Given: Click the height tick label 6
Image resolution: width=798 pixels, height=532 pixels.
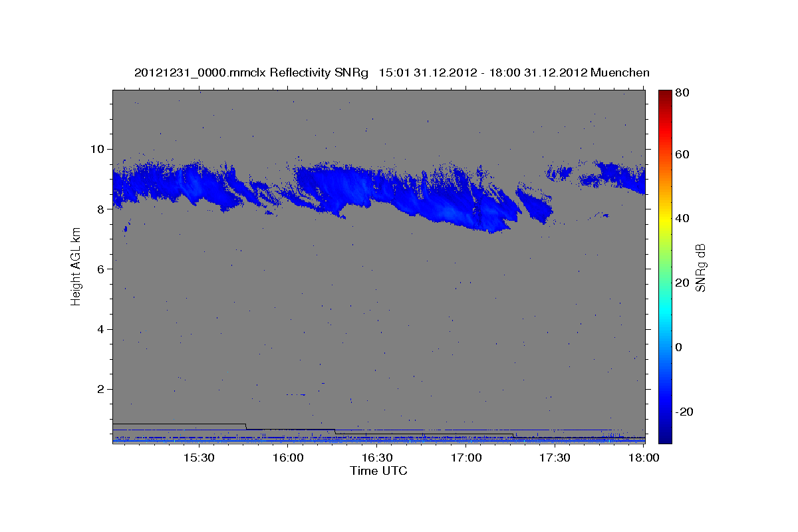Looking at the screenshot, I should tap(102, 269).
